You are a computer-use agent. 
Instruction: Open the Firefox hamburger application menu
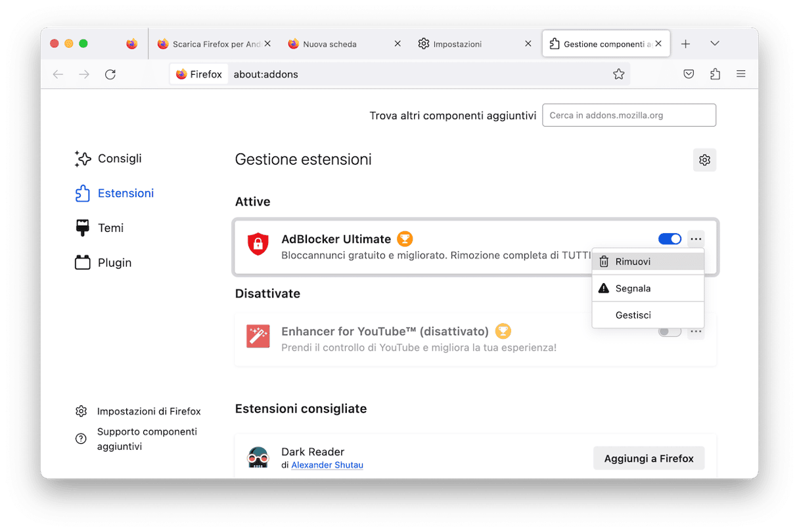coord(741,74)
